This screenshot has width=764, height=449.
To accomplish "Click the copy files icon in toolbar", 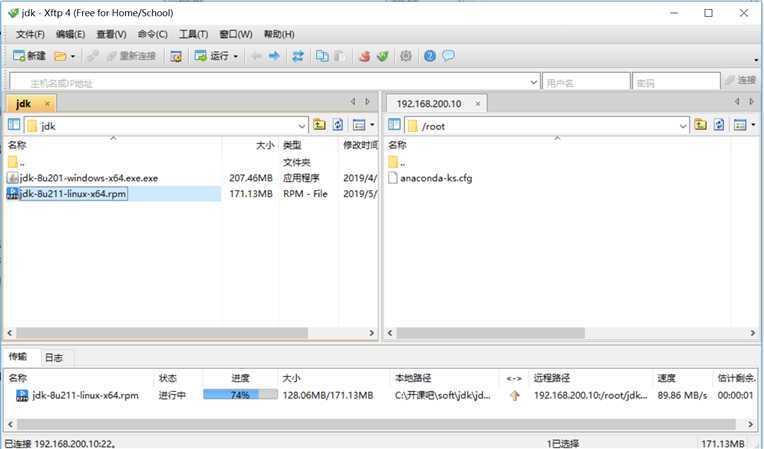I will click(322, 56).
